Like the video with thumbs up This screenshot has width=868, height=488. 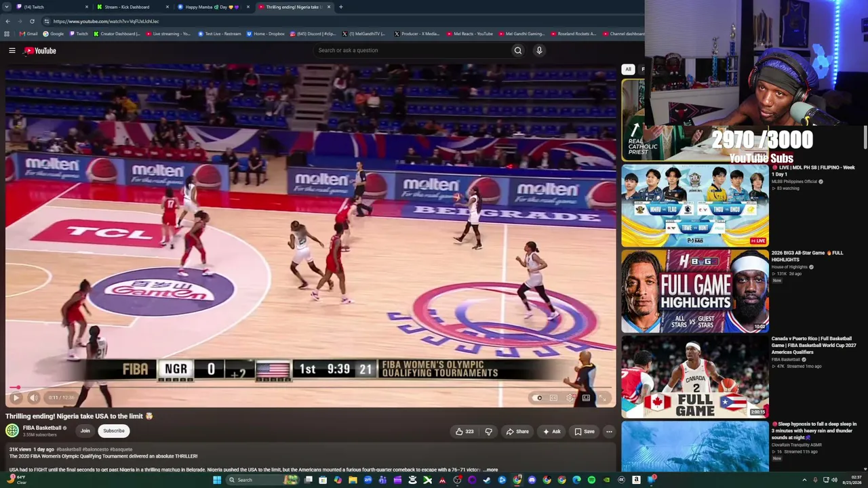[465, 432]
